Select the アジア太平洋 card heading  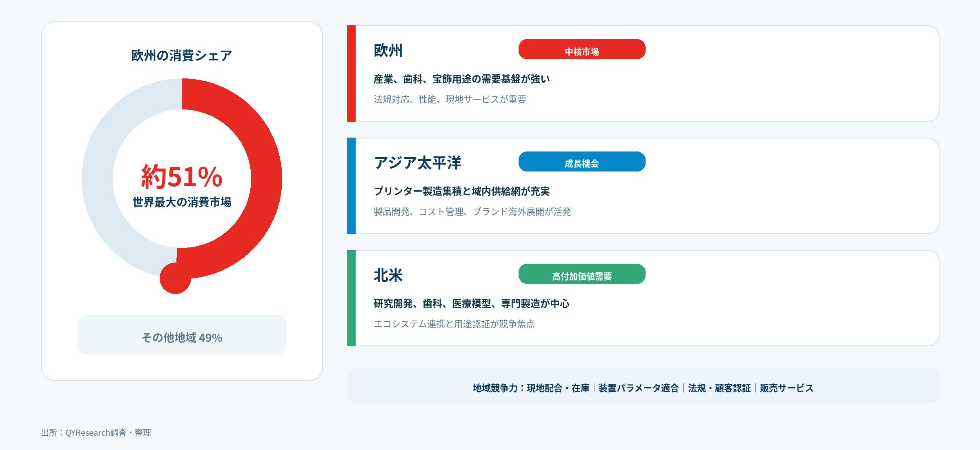pyautogui.click(x=417, y=163)
